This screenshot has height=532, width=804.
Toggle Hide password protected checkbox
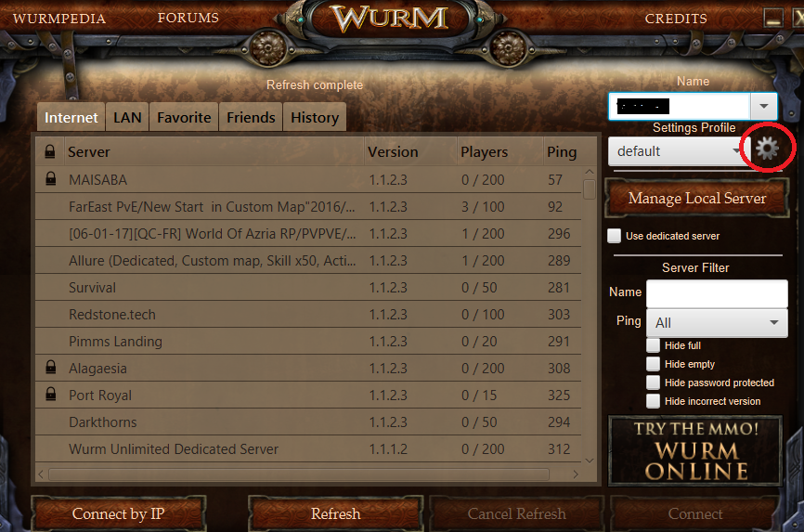653,383
